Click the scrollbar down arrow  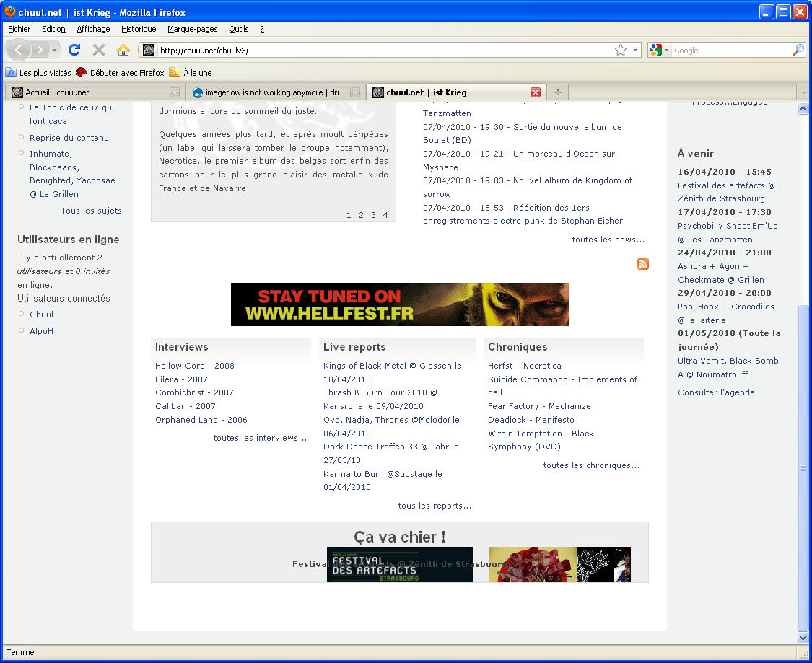[803, 638]
